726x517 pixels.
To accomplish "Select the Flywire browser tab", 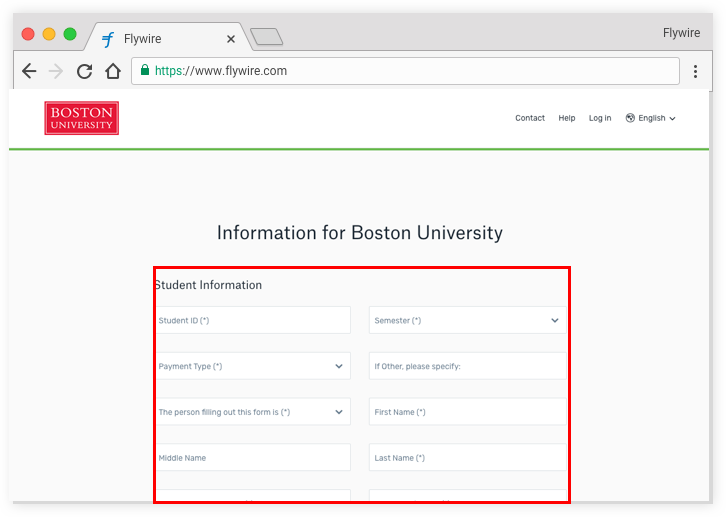I will [168, 37].
